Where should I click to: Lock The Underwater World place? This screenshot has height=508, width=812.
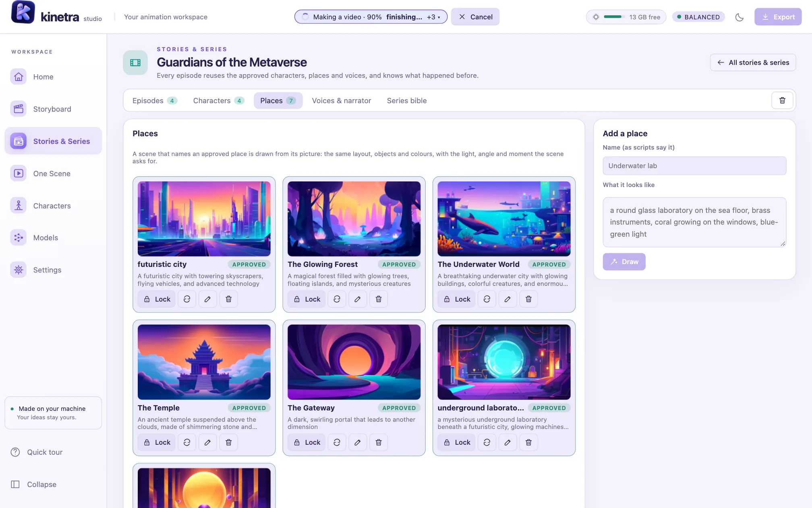457,299
